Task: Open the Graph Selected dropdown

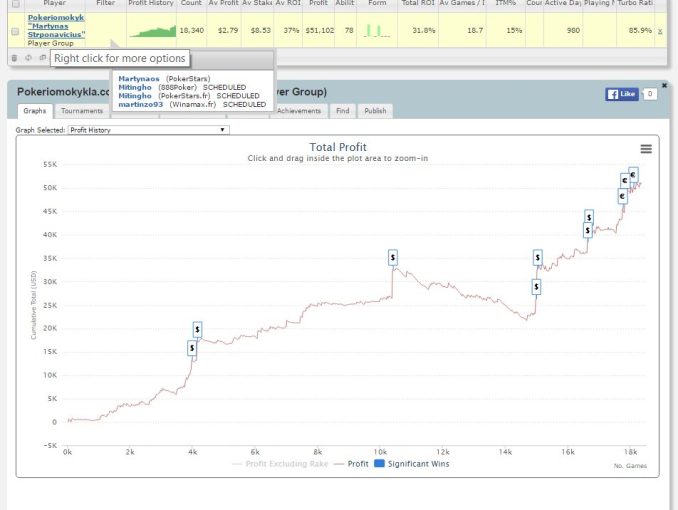Action: [x=147, y=130]
